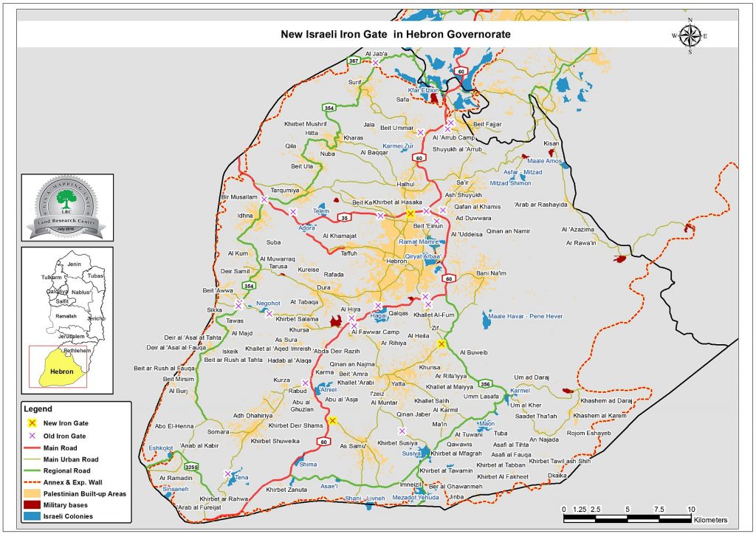Click the Palestinian Built-up Areas legend swatch
The width and height of the screenshot is (756, 534).
[30, 494]
